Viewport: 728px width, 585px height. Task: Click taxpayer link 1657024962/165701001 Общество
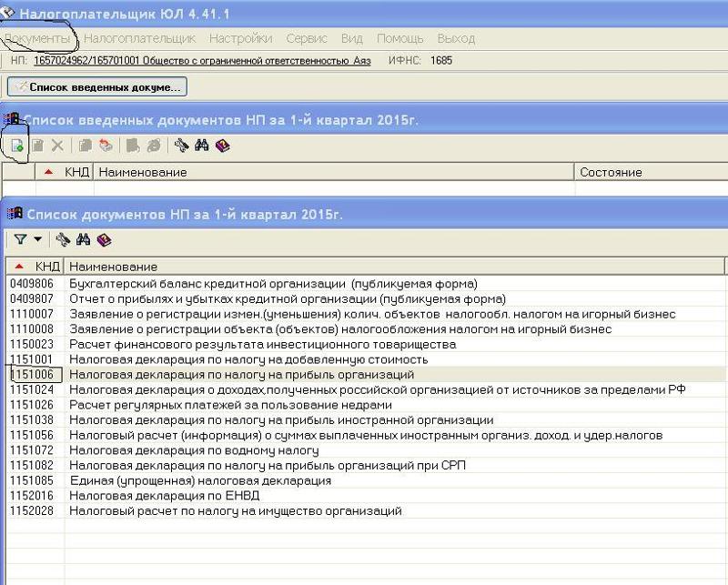pos(202,61)
